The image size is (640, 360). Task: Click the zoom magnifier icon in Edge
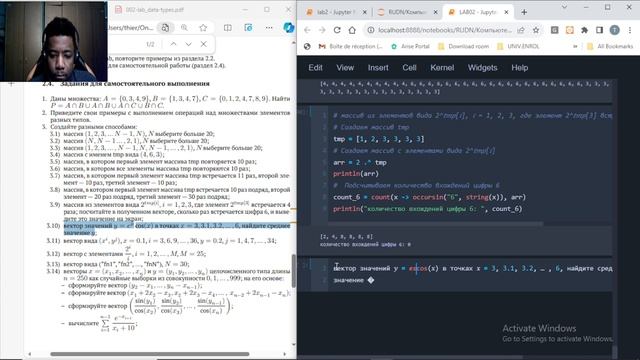click(x=184, y=28)
